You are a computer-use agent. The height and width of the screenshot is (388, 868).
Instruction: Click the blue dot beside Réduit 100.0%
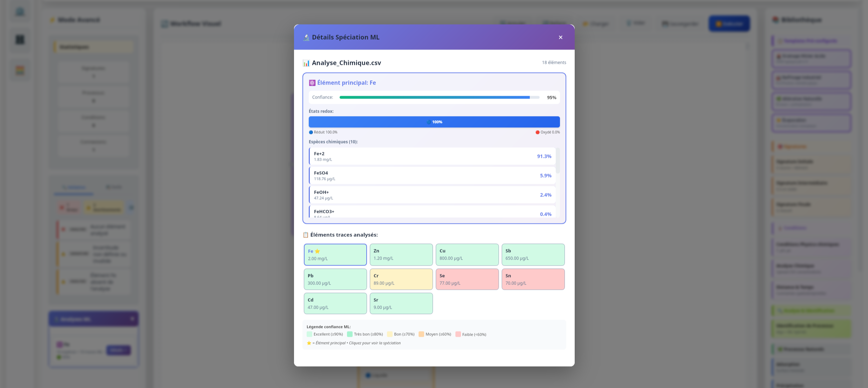tap(311, 132)
